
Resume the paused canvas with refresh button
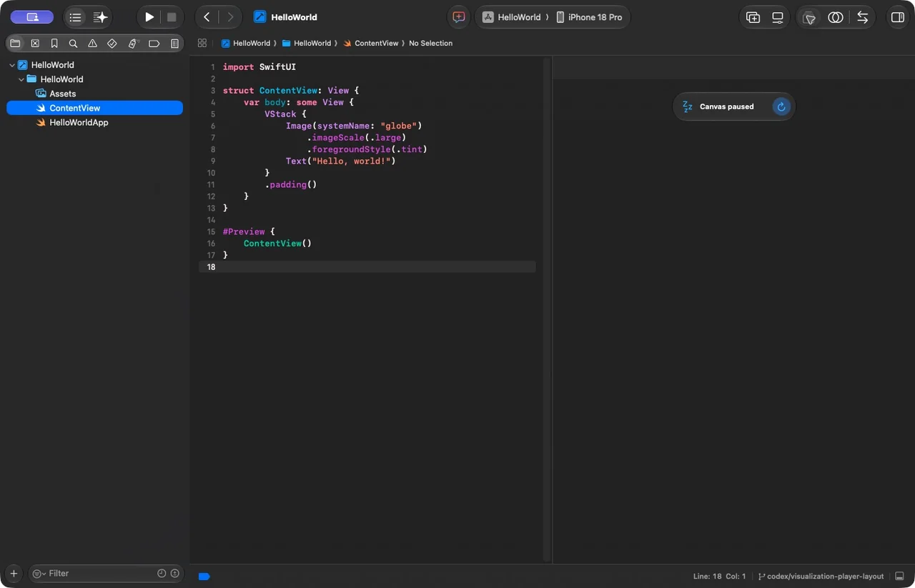(781, 106)
